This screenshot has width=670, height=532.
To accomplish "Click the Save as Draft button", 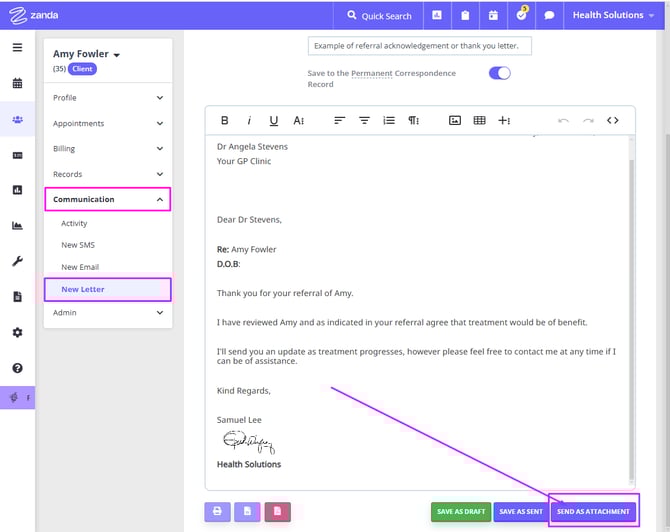I will (460, 511).
